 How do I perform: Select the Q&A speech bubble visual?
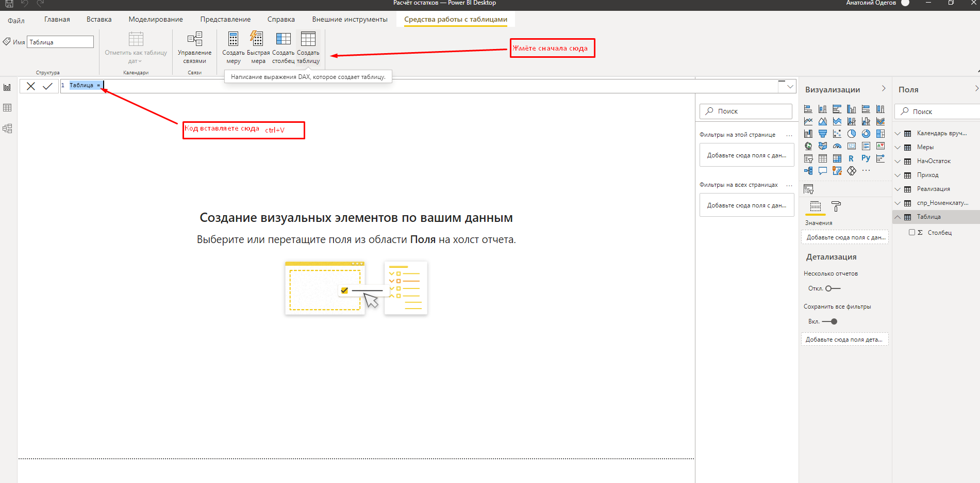pyautogui.click(x=823, y=171)
